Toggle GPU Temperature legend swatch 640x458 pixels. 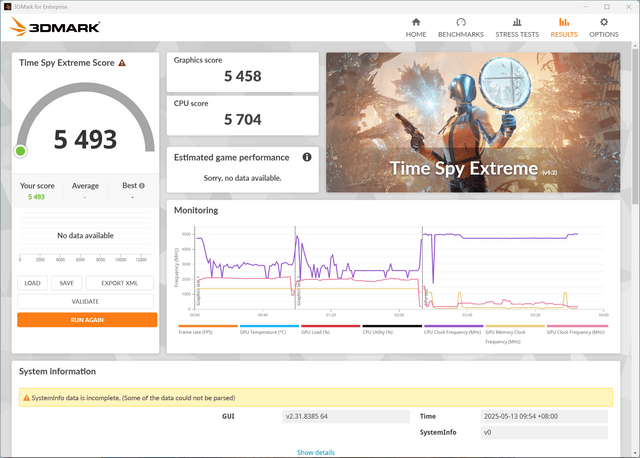click(269, 326)
